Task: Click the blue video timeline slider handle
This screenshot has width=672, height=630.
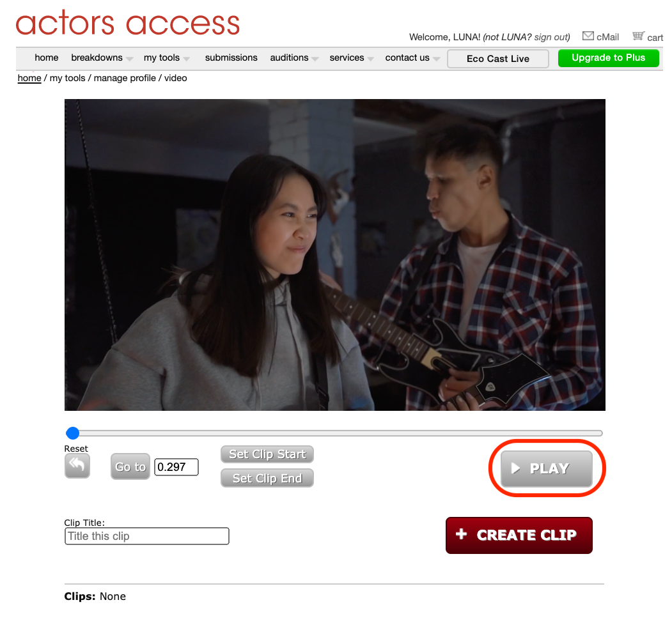Action: 73,433
